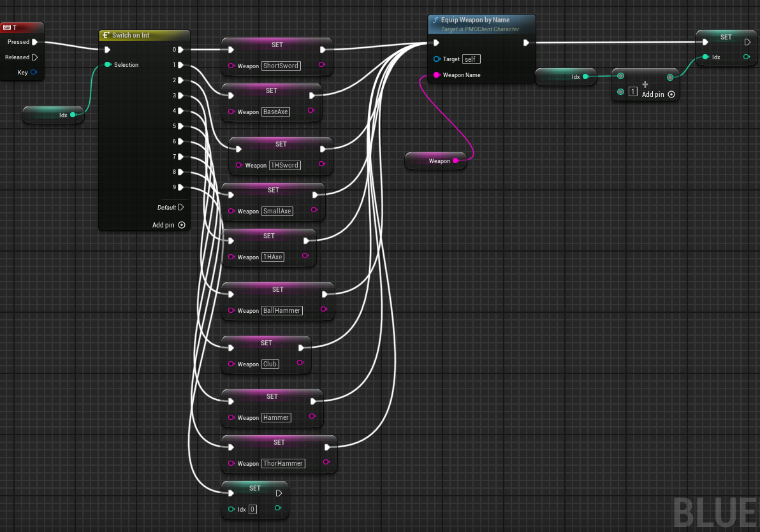Click the BallHammer SET node output exec pin
The height and width of the screenshot is (532, 760).
click(325, 294)
